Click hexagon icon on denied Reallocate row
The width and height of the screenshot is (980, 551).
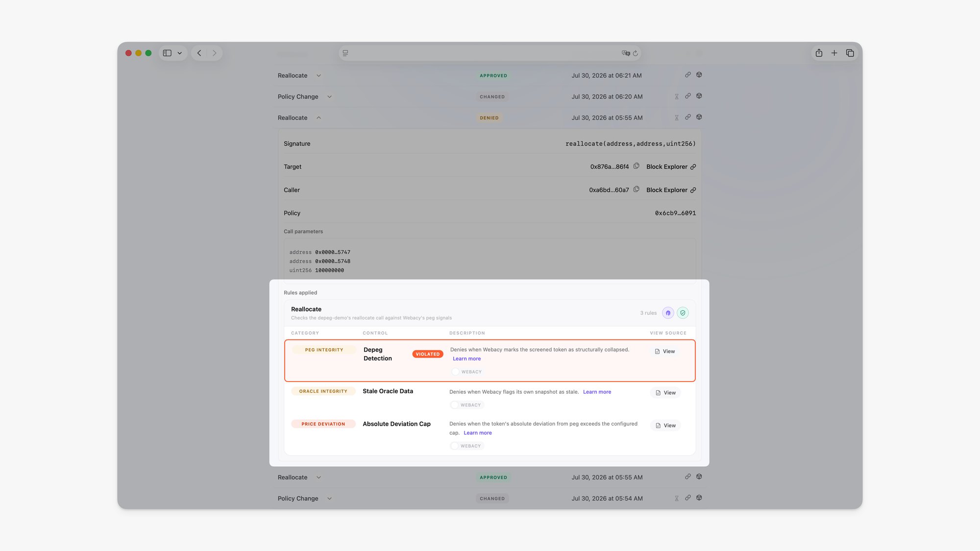(699, 117)
